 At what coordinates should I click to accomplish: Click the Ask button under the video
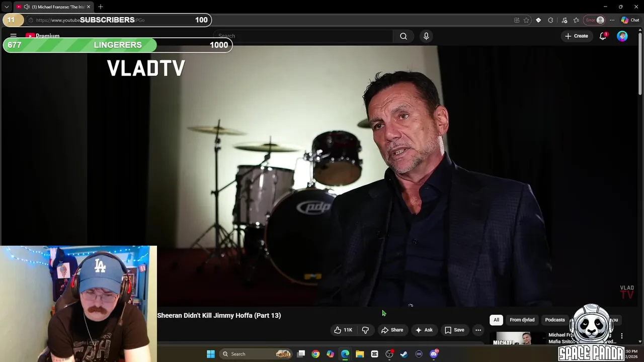click(424, 330)
